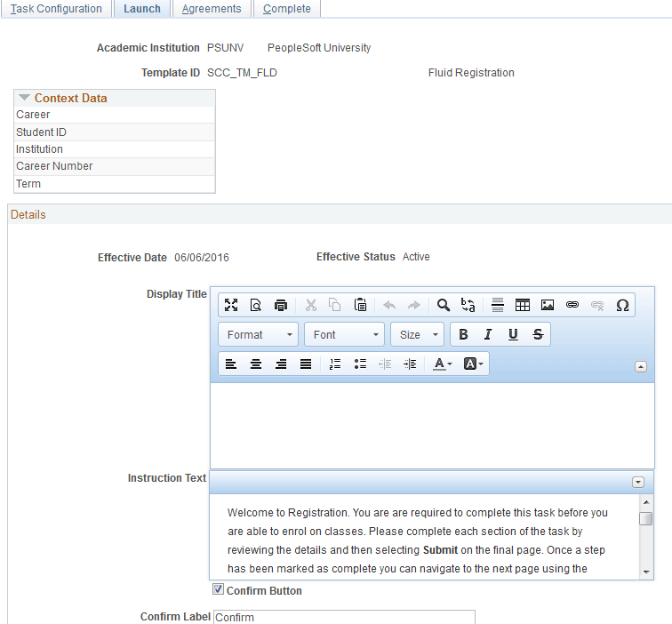Insert an image via the image icon
Viewport: 672px width, 624px height.
(548, 305)
